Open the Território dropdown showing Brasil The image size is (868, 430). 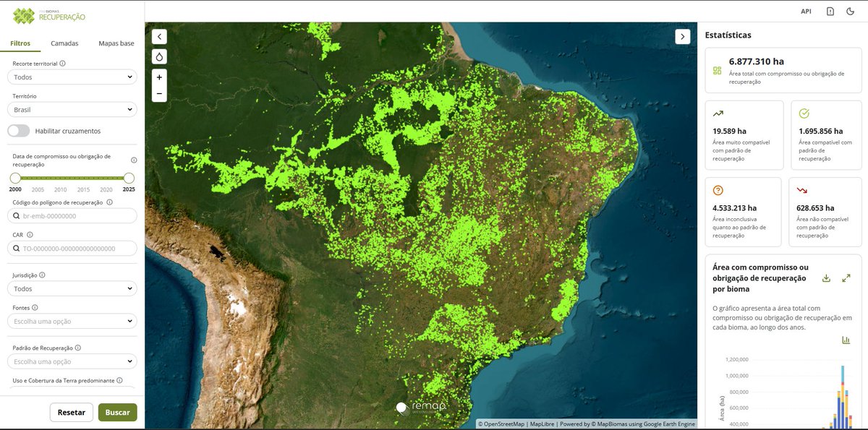click(72, 110)
